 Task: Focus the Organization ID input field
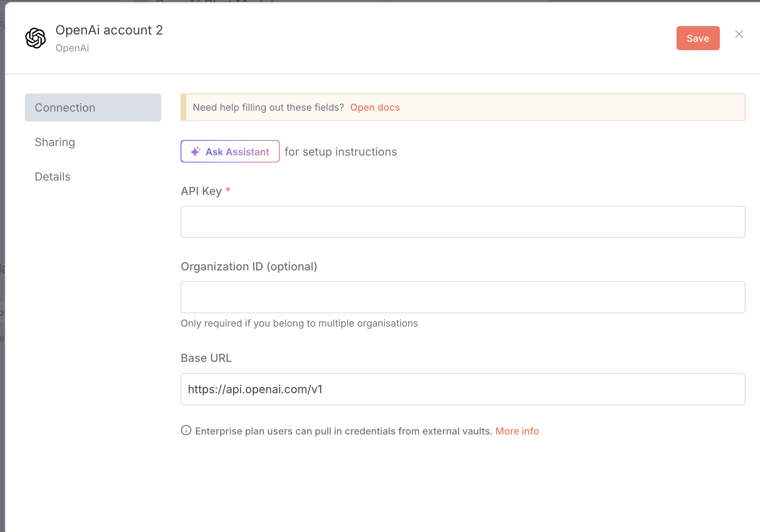[463, 297]
